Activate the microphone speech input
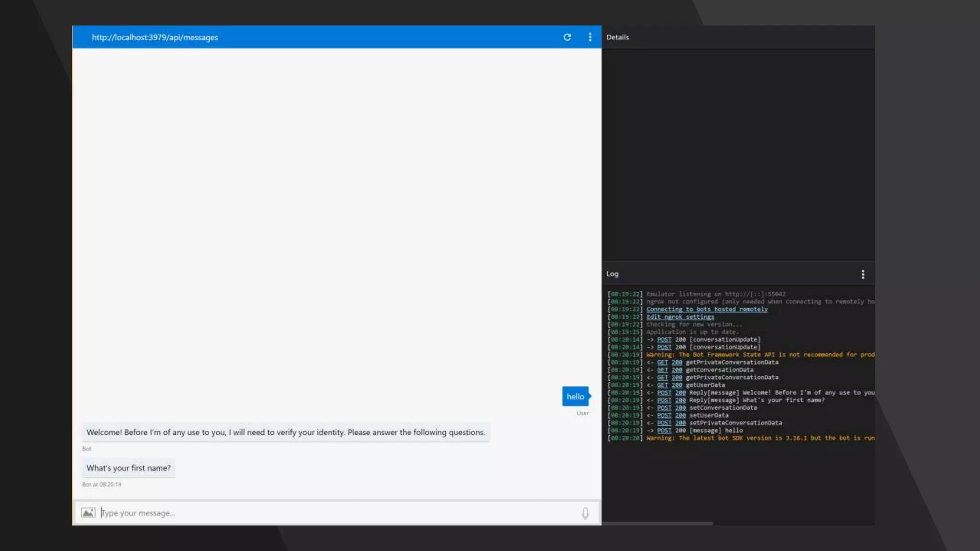Image resolution: width=980 pixels, height=551 pixels. pos(585,513)
